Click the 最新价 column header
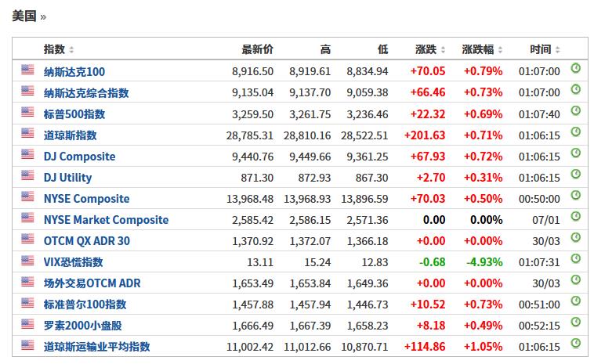Screen dimensions: 594x364 pyautogui.click(x=257, y=49)
